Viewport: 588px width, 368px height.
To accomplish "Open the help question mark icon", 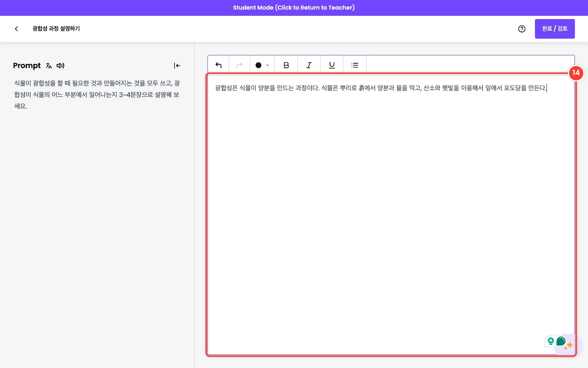I will (522, 29).
